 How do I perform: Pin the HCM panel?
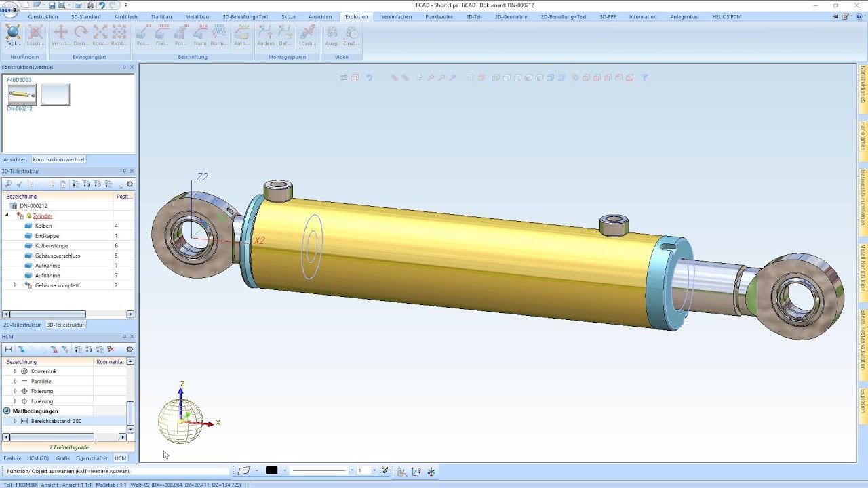124,337
